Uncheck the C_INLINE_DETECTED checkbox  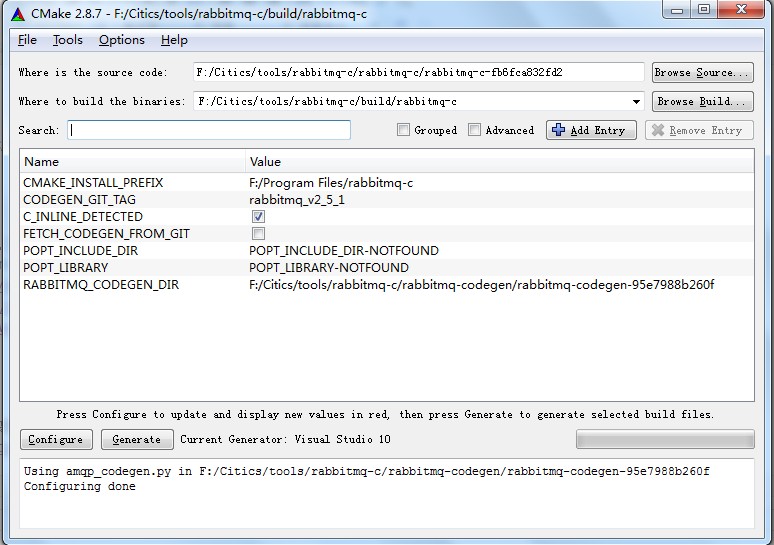click(258, 216)
